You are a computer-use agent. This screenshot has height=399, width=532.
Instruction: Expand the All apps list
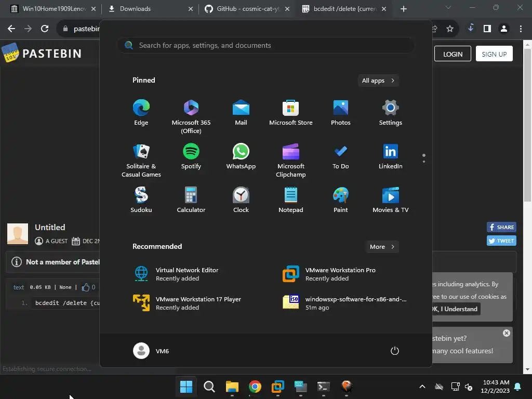pyautogui.click(x=378, y=81)
